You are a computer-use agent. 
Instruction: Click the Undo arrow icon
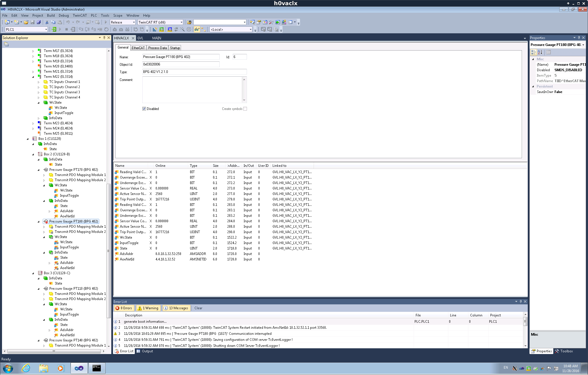(68, 22)
